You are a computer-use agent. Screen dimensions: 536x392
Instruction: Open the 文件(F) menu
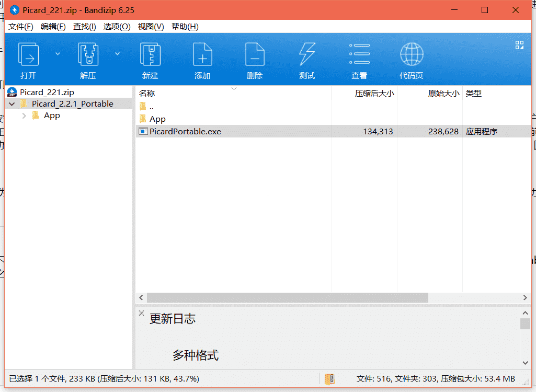21,27
